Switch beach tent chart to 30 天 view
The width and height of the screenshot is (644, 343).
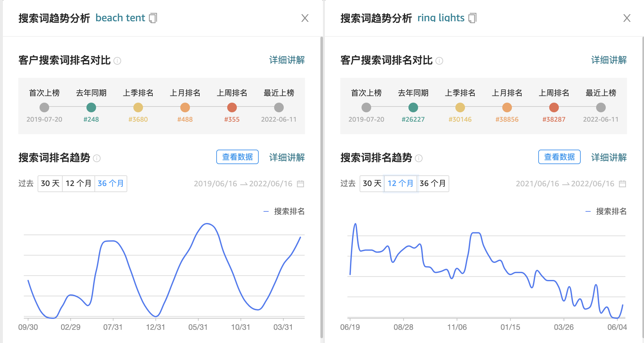[x=49, y=183]
